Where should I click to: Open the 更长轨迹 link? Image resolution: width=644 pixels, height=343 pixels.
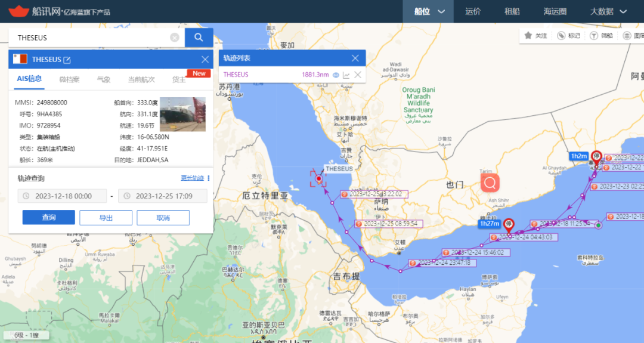tap(192, 178)
